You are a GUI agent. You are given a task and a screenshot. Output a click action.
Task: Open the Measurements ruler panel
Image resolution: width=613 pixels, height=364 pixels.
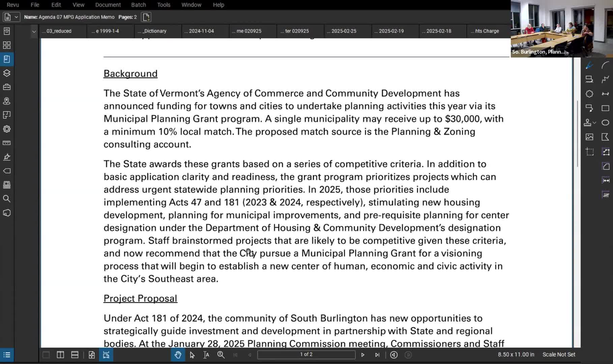pyautogui.click(x=7, y=143)
